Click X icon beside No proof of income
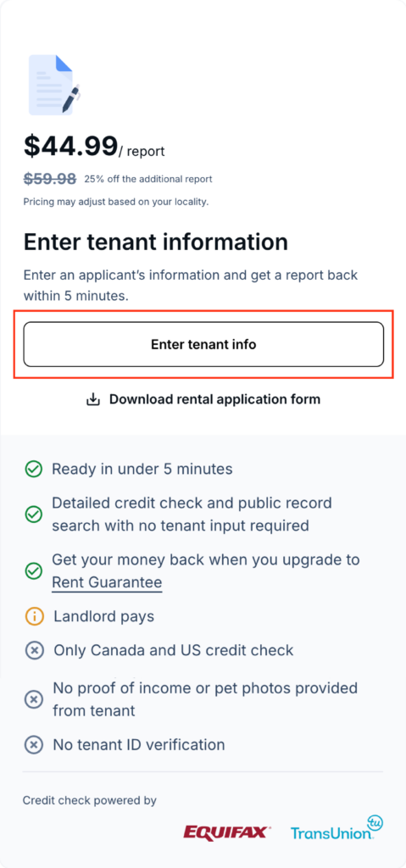The image size is (406, 868). (35, 699)
